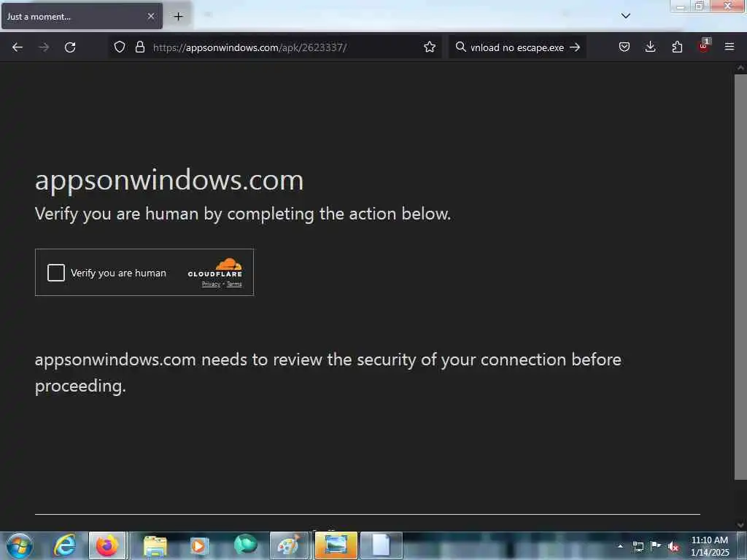Go back to the previous page
Screen dimensions: 747x560
pyautogui.click(x=18, y=47)
